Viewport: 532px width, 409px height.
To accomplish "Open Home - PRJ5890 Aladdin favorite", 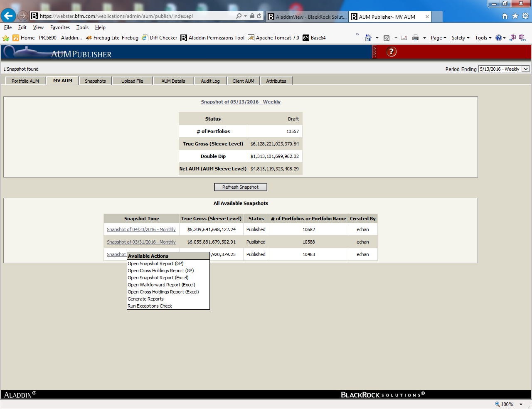I will click(47, 38).
